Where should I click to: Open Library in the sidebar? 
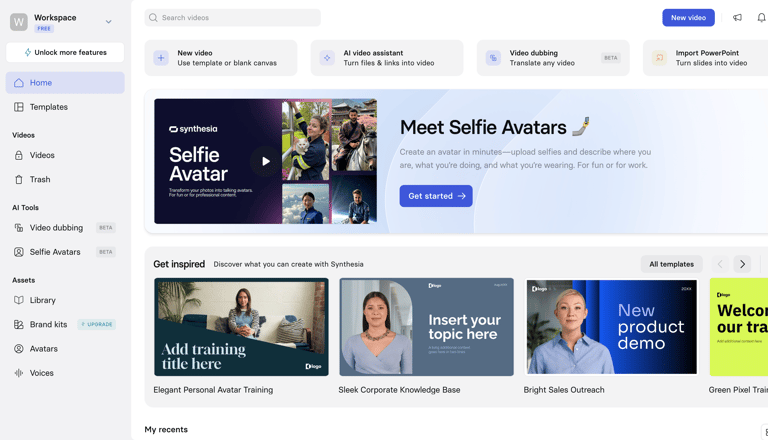click(x=65, y=300)
